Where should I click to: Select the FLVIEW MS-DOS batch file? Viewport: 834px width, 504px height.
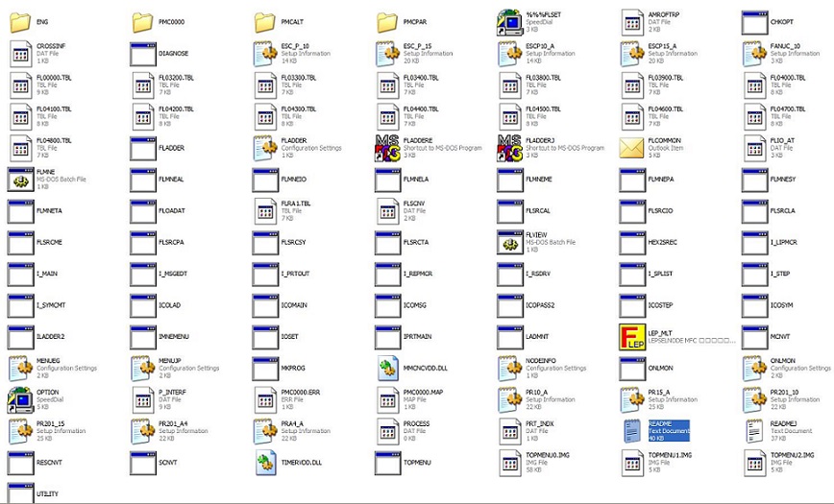(510, 242)
